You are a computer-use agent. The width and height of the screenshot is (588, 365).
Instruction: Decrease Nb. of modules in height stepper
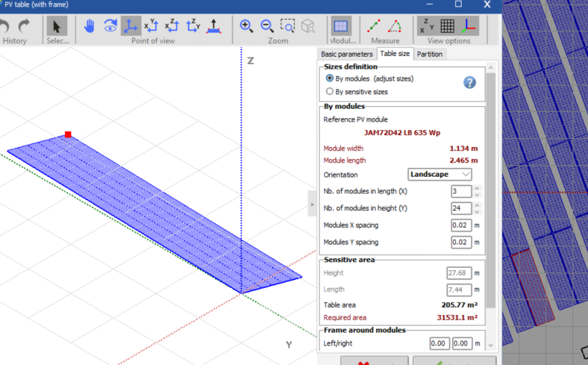click(477, 211)
